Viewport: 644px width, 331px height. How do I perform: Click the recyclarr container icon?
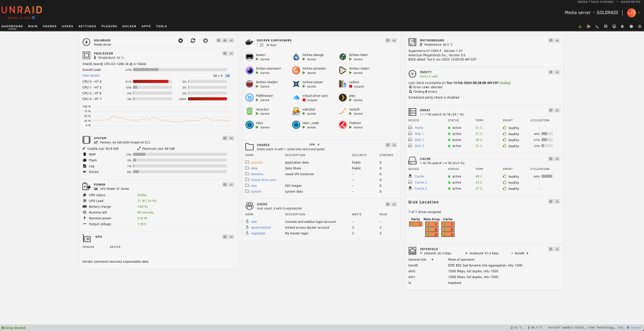(249, 111)
